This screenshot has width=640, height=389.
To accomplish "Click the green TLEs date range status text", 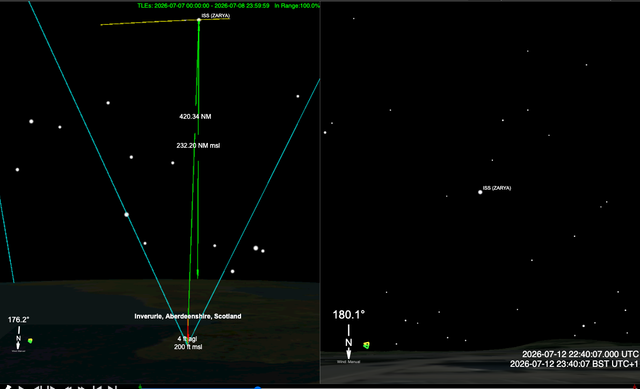I will click(203, 6).
